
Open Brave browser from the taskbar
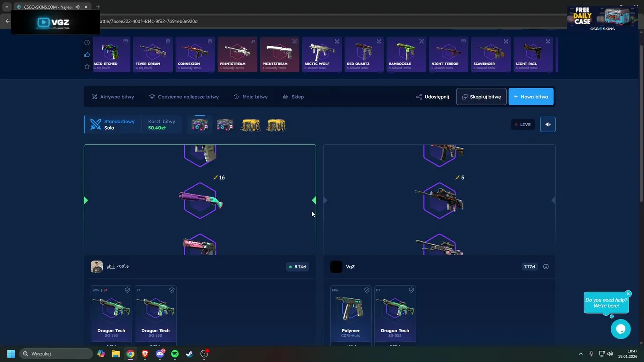coord(145,354)
